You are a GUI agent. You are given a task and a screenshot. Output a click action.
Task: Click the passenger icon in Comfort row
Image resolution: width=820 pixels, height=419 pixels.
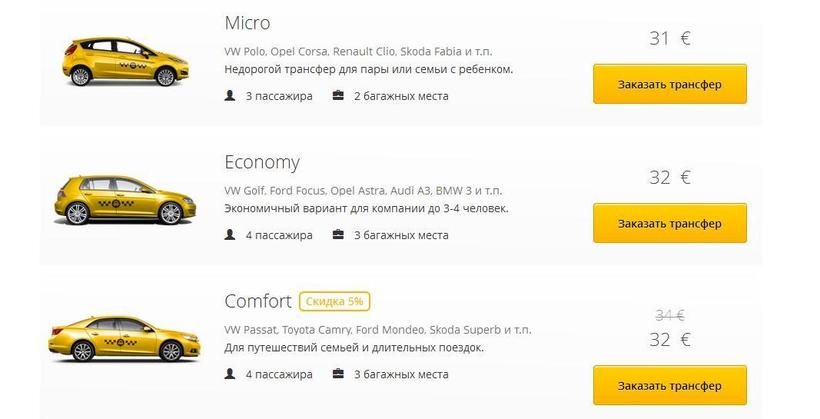click(x=231, y=374)
